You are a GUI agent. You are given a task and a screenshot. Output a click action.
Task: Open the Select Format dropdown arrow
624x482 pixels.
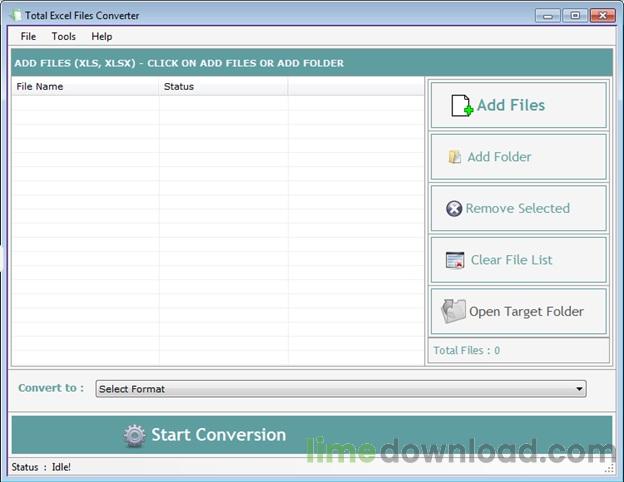coord(579,389)
